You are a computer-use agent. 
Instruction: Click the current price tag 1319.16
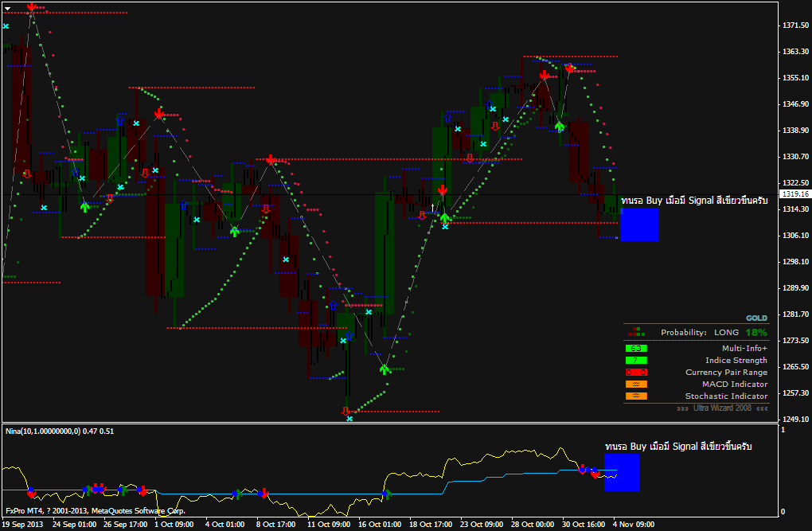(x=795, y=193)
